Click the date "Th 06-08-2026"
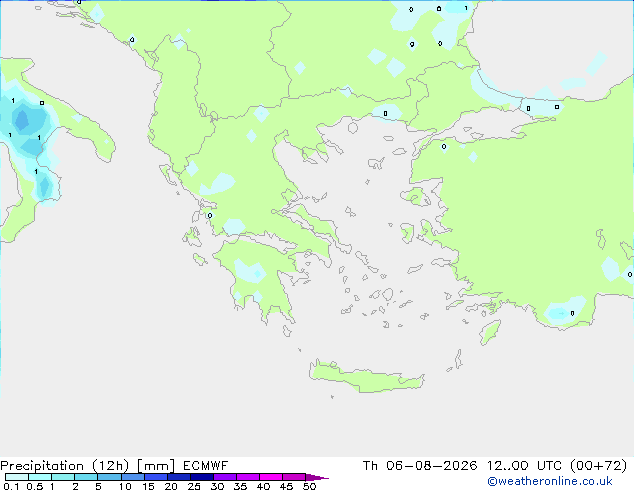This screenshot has height=490, width=634. [x=420, y=466]
